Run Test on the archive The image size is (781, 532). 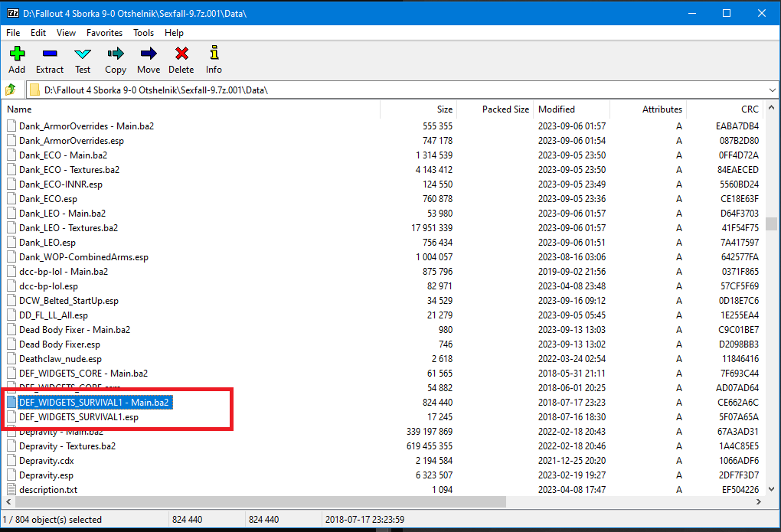coord(83,60)
